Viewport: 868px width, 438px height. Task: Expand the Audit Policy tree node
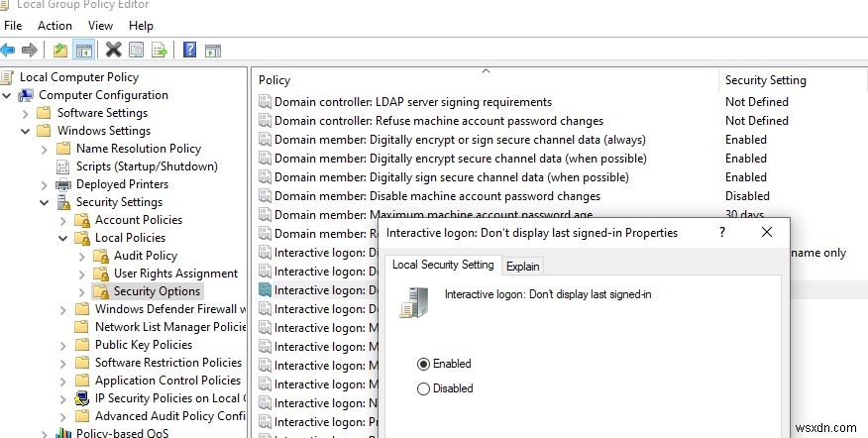pyautogui.click(x=82, y=256)
